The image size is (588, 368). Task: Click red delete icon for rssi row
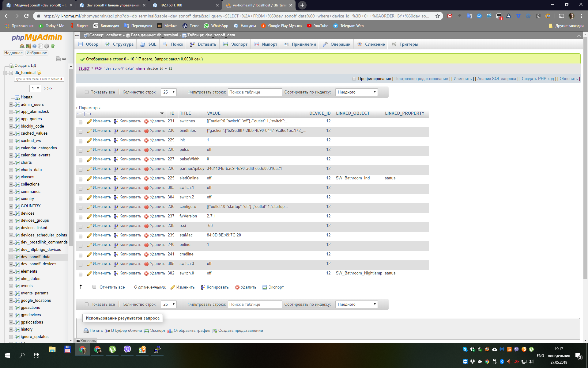click(146, 226)
